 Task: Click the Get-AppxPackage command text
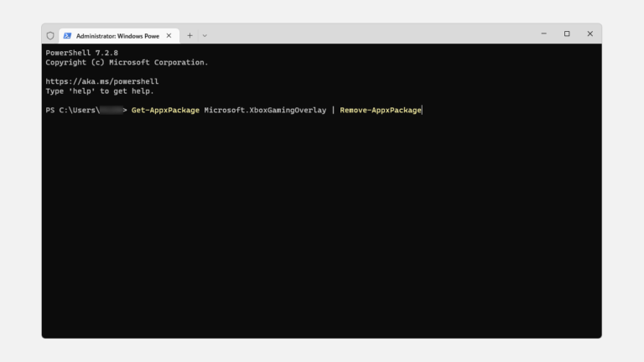click(165, 110)
